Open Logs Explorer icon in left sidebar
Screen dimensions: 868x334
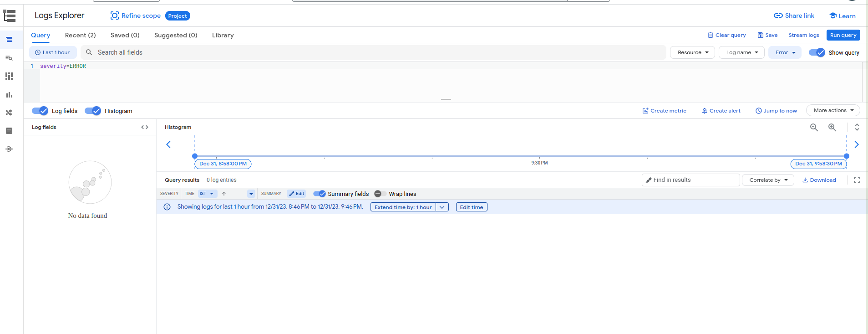[x=9, y=40]
